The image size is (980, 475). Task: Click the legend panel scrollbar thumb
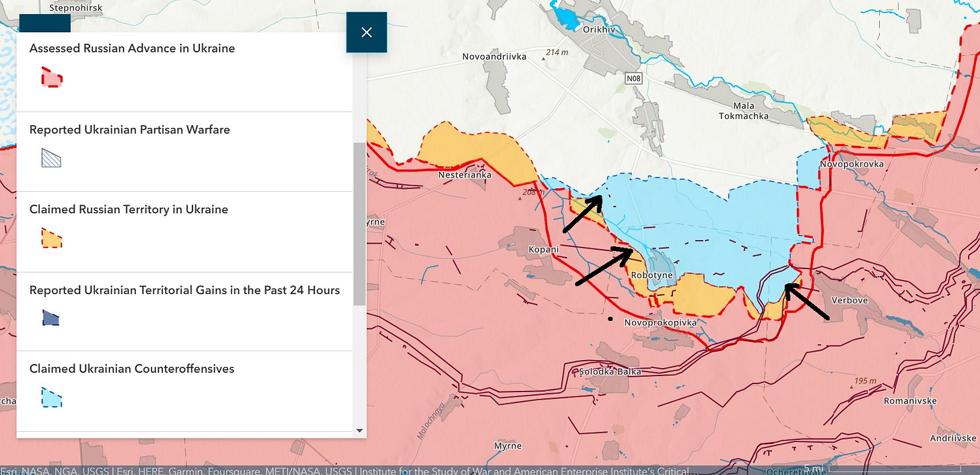pyautogui.click(x=359, y=224)
